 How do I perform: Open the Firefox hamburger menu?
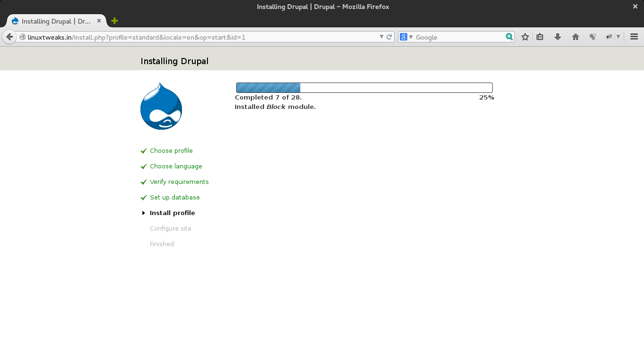[x=634, y=37]
